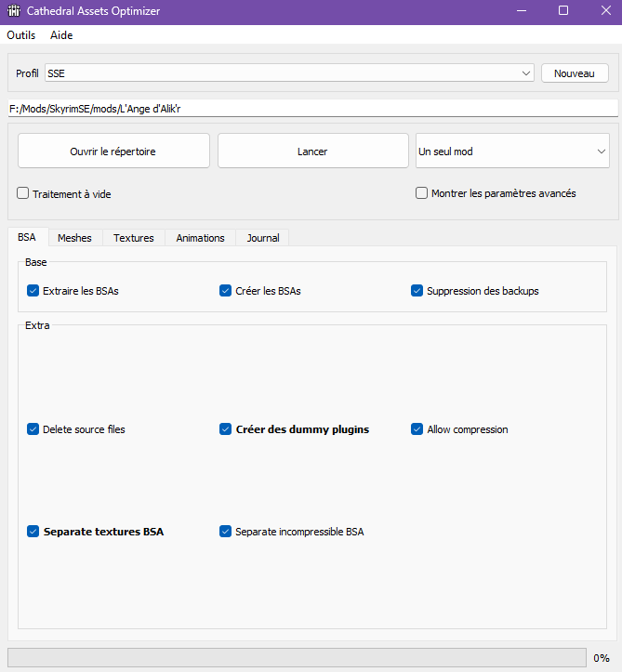Toggle Suppression des backups checkbox

point(417,291)
